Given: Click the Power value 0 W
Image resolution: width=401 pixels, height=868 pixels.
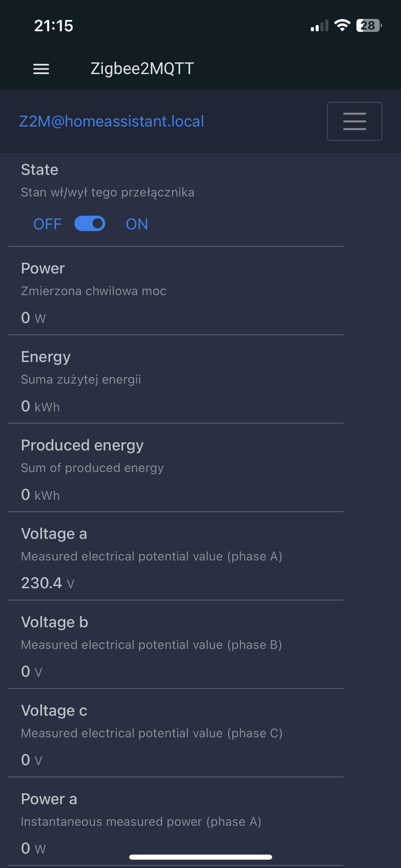Looking at the screenshot, I should [33, 318].
